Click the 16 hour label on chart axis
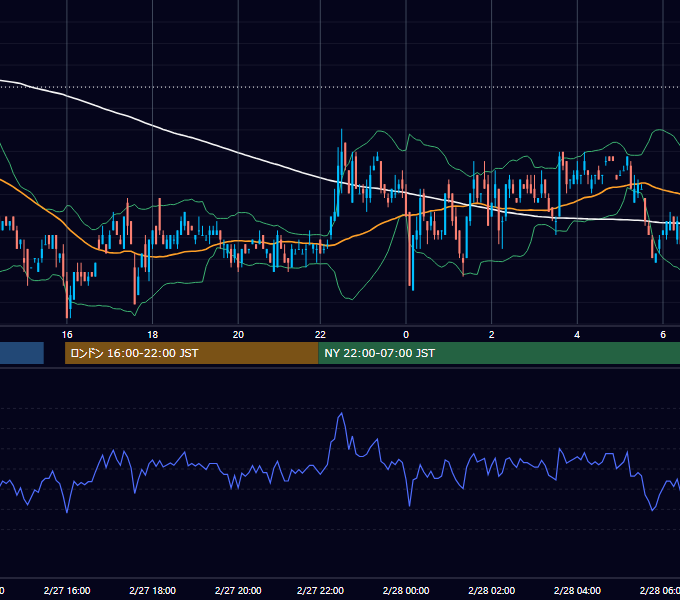The image size is (680, 600). click(67, 335)
